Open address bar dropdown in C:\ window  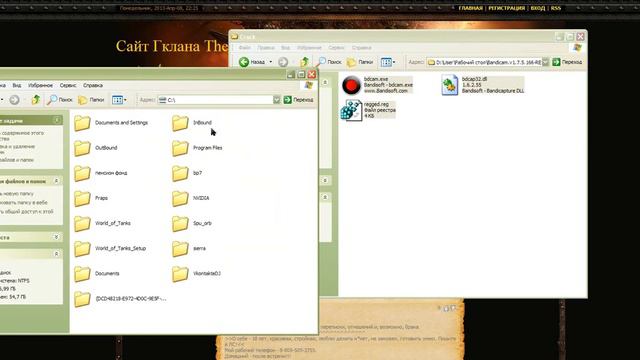pyautogui.click(x=277, y=100)
